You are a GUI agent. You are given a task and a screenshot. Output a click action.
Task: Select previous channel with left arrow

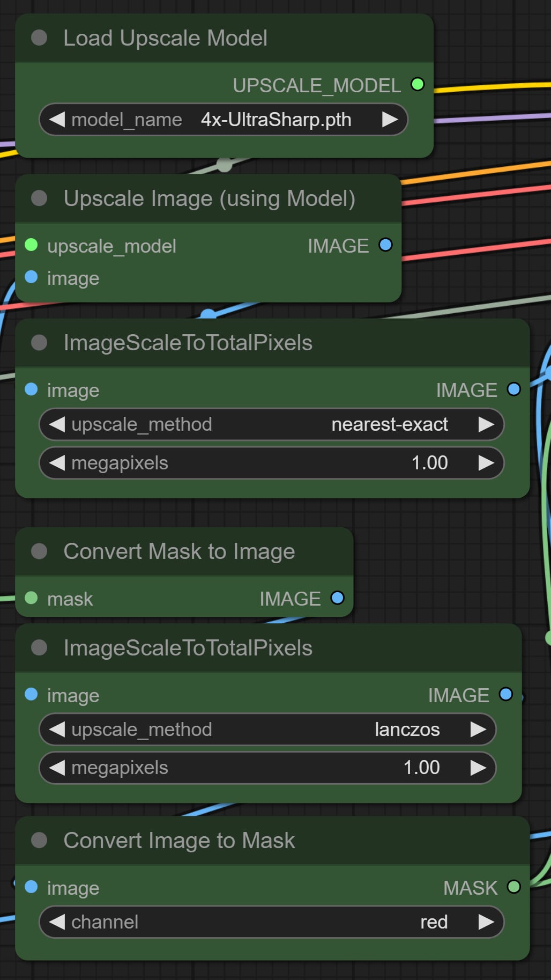coord(57,922)
